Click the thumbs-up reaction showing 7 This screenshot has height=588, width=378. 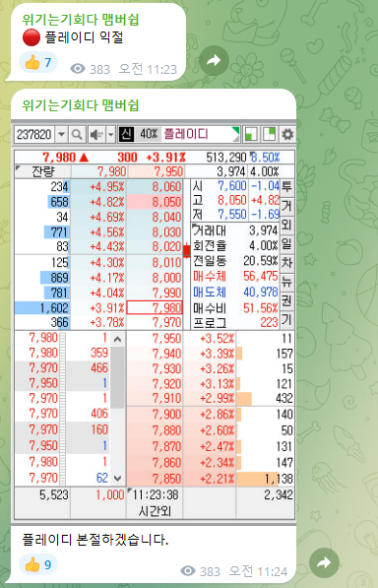38,62
